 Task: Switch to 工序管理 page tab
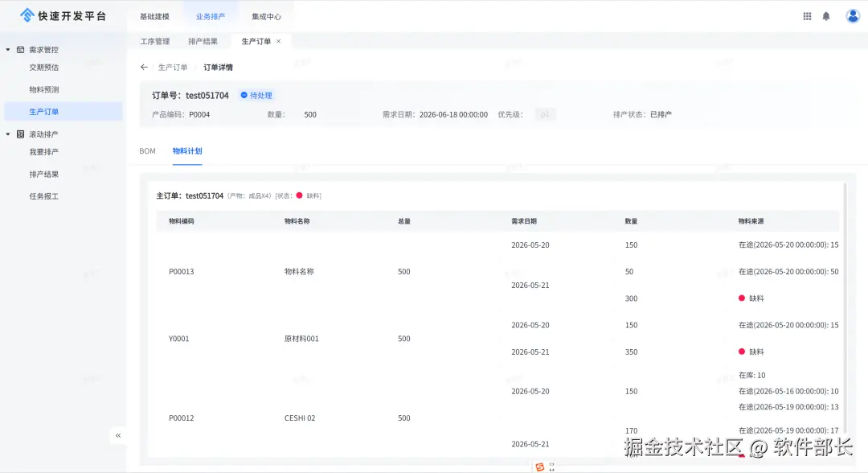[x=155, y=41]
